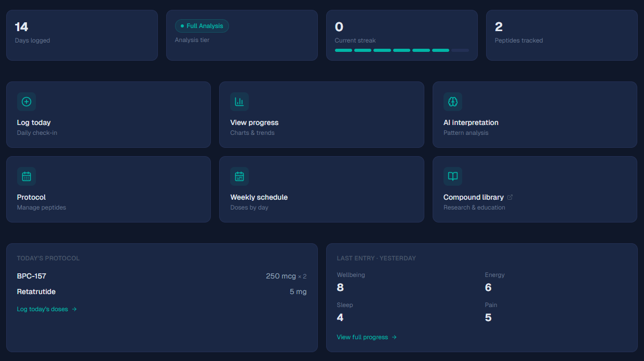This screenshot has width=644, height=361.
Task: Click the Wellbeing score of 8
Action: tap(340, 287)
